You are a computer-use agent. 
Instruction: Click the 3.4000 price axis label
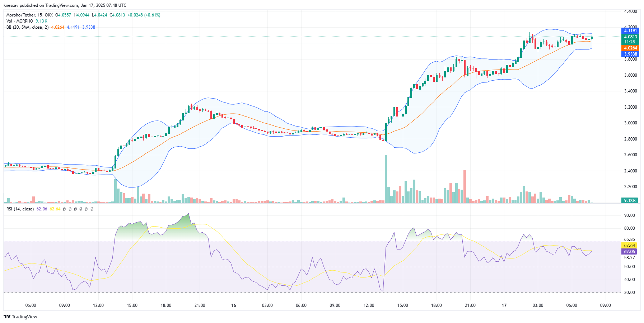click(x=630, y=91)
